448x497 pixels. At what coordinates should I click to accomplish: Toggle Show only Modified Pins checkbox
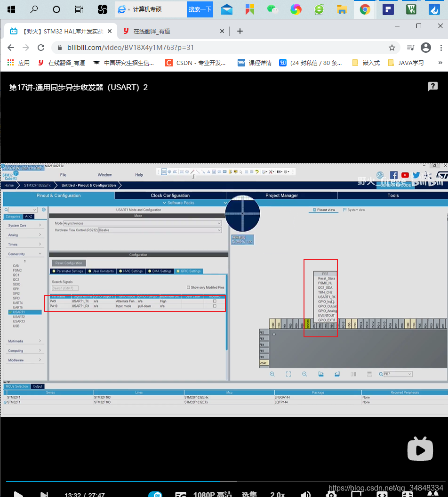[x=188, y=287]
